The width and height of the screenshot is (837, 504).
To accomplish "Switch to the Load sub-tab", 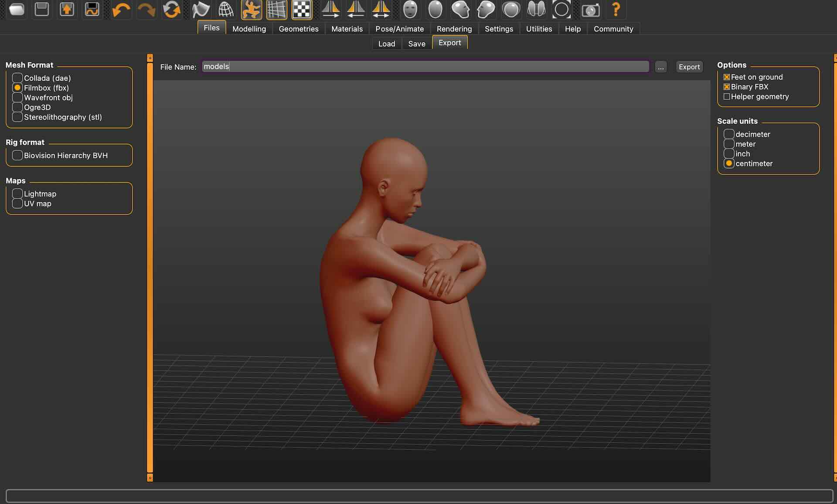I will coord(386,44).
